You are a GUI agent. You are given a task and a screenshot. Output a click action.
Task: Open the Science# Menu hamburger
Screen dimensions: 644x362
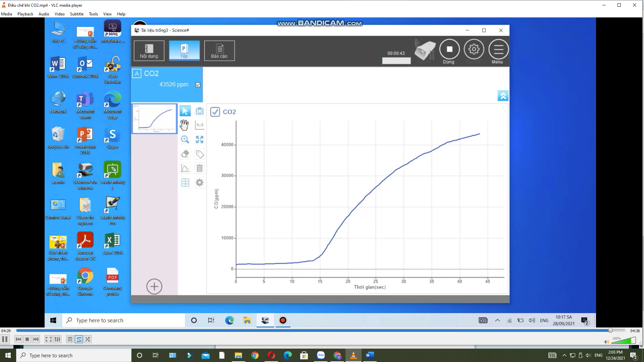pyautogui.click(x=498, y=49)
